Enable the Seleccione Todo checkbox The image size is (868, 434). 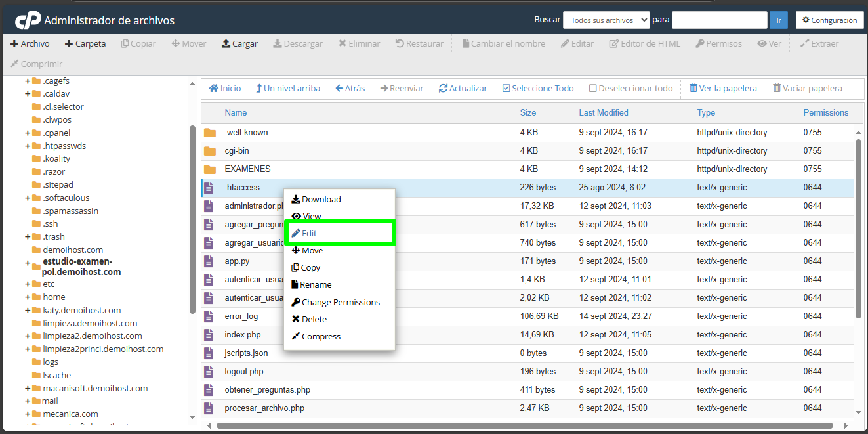507,87
